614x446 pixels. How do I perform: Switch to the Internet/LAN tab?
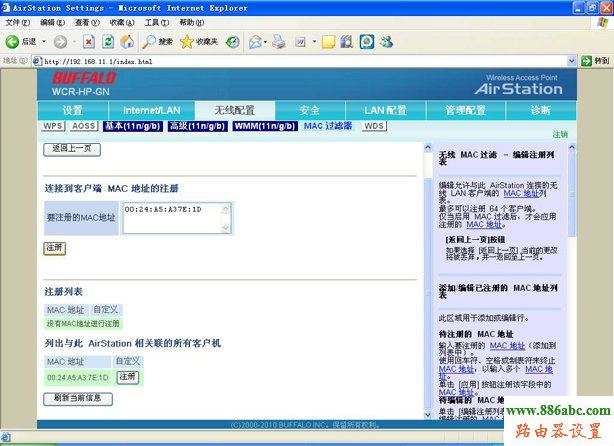point(152,110)
